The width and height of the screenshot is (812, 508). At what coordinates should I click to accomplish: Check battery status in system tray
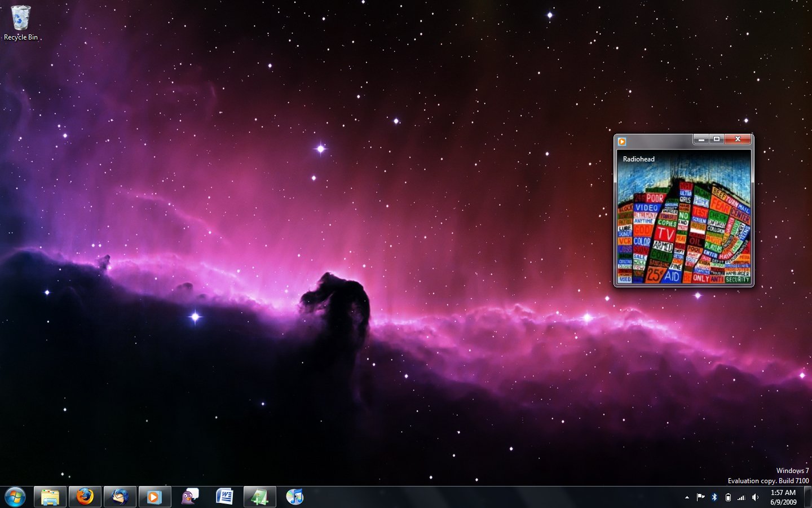pyautogui.click(x=728, y=497)
